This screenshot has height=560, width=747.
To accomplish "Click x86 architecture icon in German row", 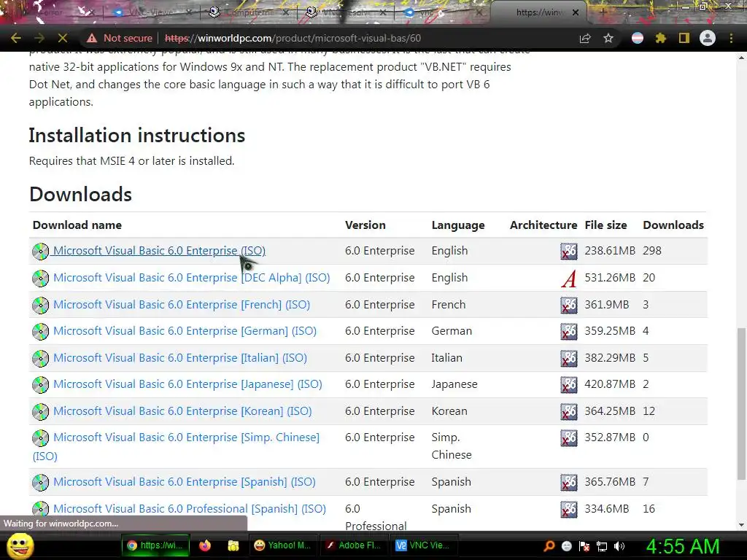I will 569,332.
